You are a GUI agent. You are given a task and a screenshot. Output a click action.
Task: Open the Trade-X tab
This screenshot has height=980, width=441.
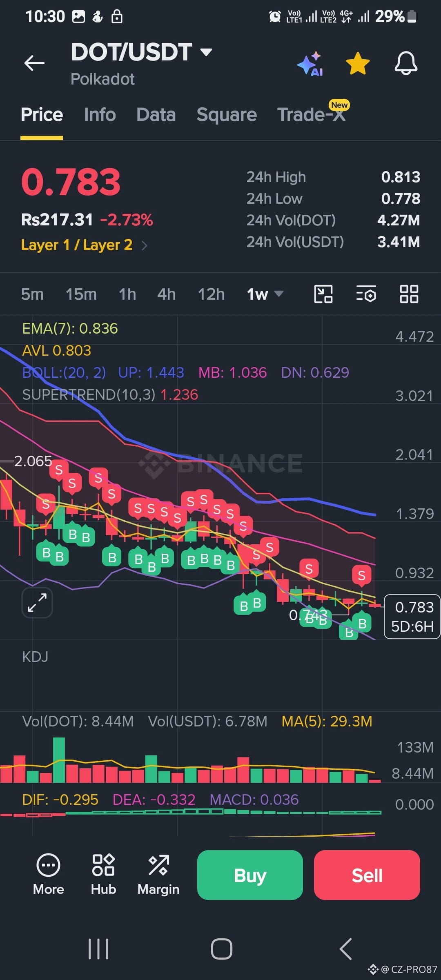coord(311,114)
